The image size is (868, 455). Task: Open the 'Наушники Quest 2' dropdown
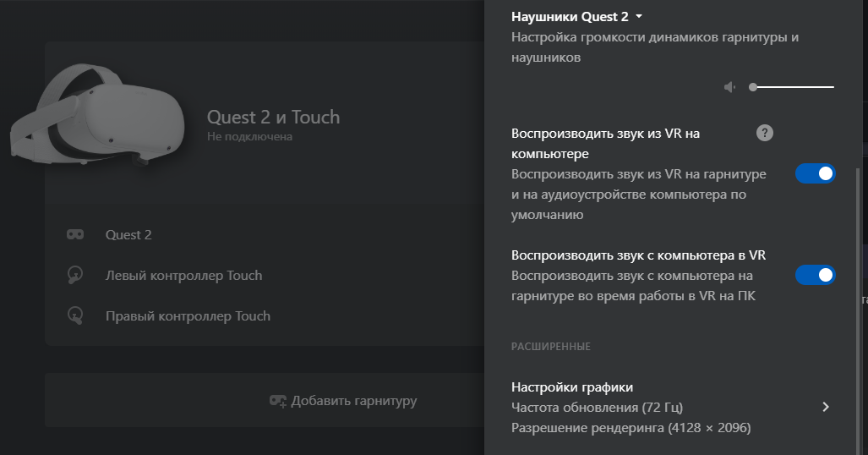[x=576, y=17]
